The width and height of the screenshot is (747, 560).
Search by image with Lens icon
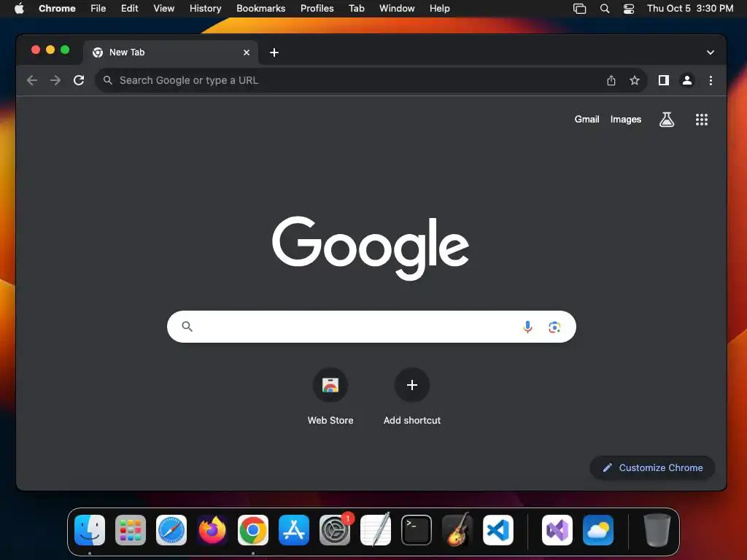[554, 327]
